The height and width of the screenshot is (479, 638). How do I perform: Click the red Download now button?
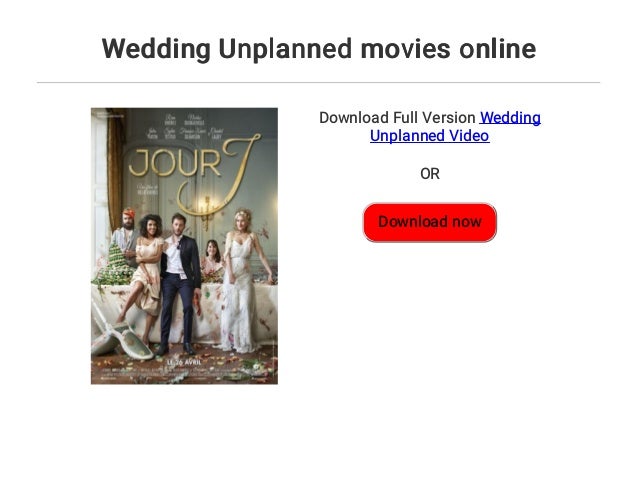click(x=429, y=222)
